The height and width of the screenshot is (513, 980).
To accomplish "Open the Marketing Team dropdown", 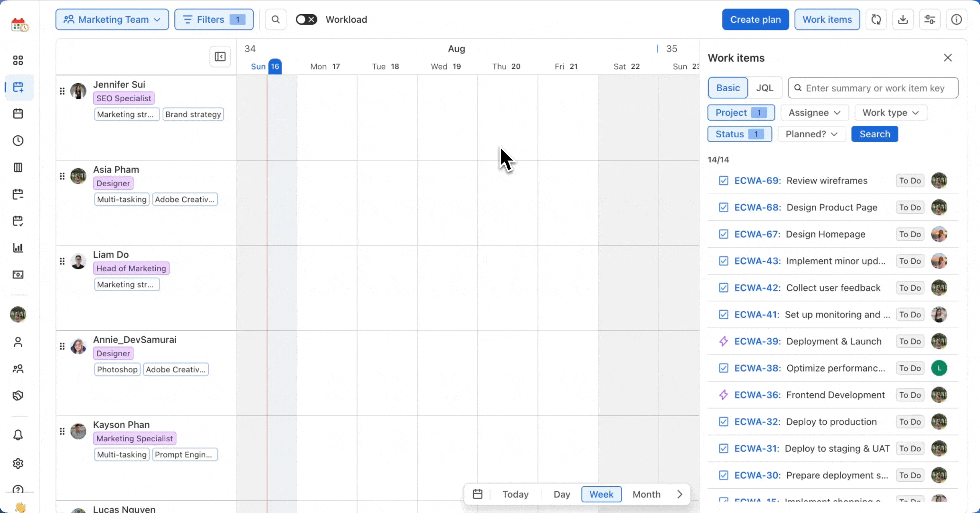I will (112, 19).
